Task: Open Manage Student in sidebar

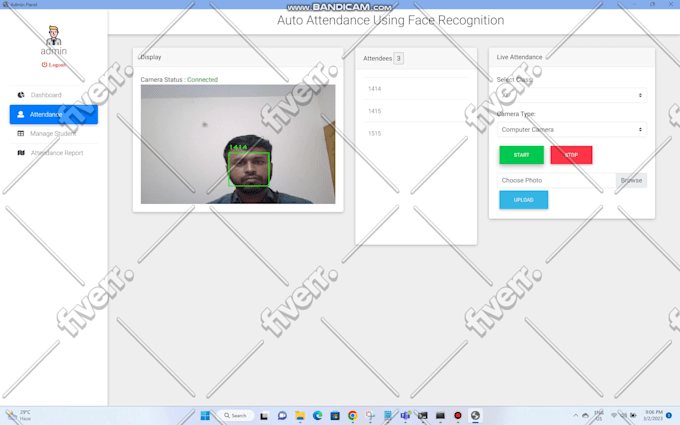Action: point(53,134)
